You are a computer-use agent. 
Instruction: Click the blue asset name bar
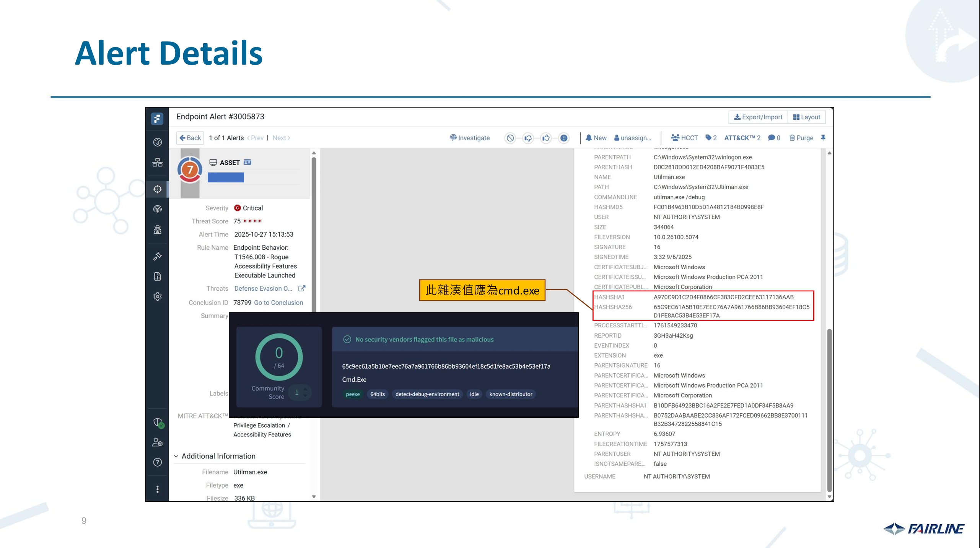[x=226, y=177]
